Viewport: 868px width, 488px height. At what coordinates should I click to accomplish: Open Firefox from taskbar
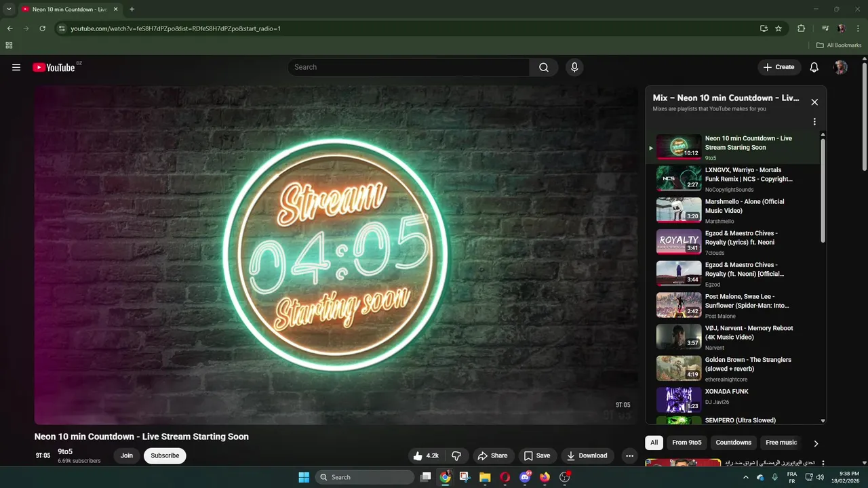click(x=545, y=477)
